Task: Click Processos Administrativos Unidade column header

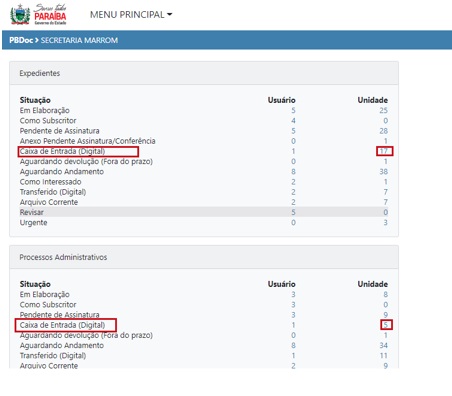Action: click(x=373, y=284)
